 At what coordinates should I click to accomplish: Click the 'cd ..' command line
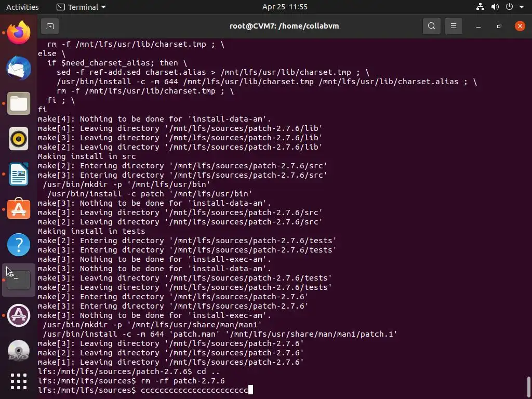pyautogui.click(x=129, y=371)
